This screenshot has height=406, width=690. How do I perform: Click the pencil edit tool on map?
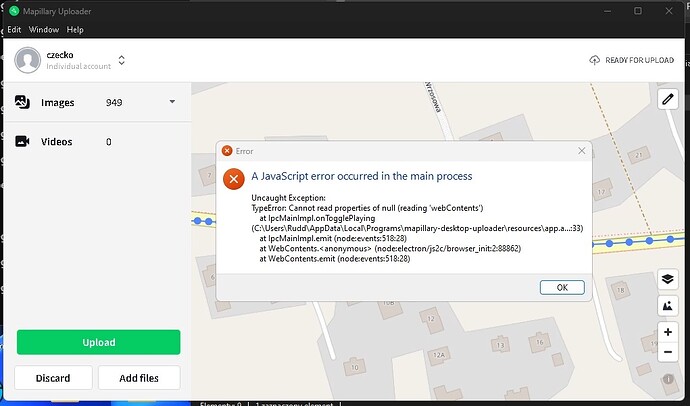(668, 99)
